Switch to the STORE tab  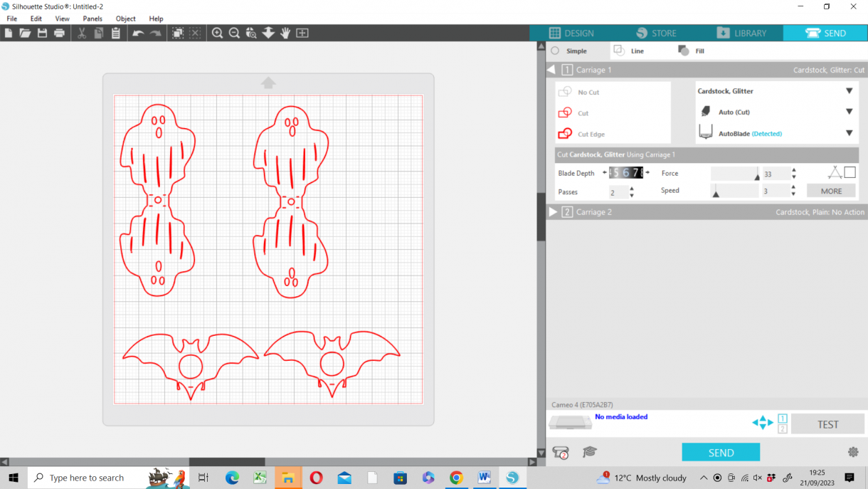pyautogui.click(x=656, y=33)
